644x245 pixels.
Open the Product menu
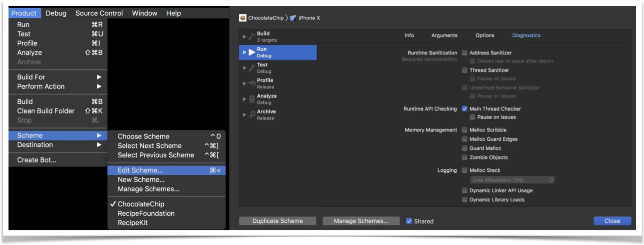(x=24, y=13)
